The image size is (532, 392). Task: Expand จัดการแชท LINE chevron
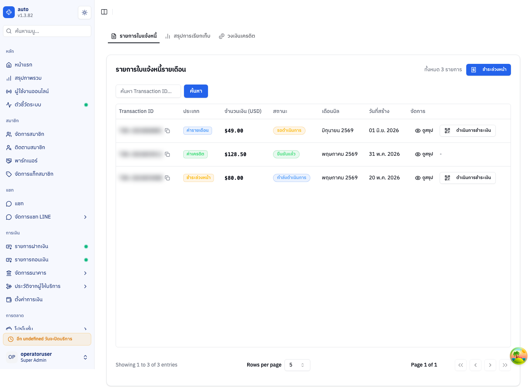[85, 217]
